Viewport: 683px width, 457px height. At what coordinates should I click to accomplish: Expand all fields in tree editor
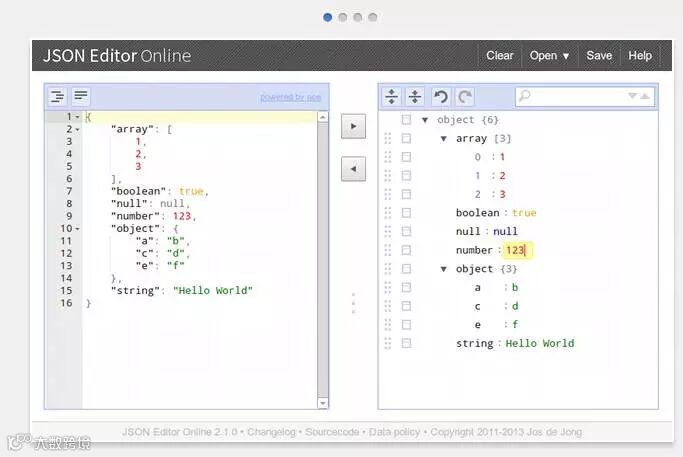pos(392,97)
